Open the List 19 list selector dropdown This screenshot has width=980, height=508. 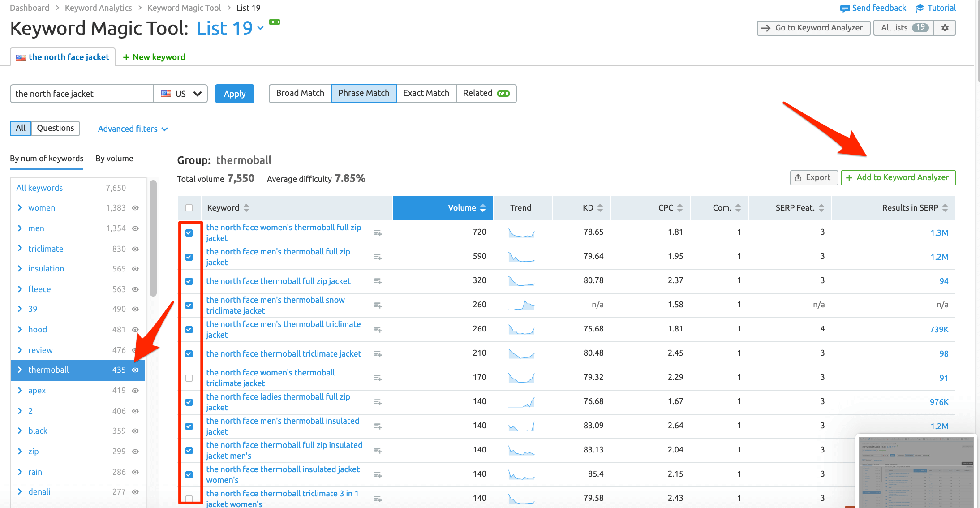[x=230, y=29]
